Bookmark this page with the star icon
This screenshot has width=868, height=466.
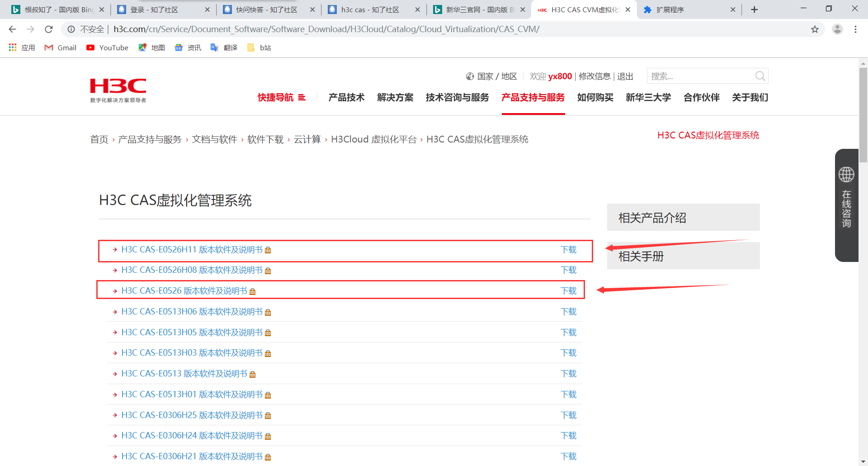[815, 29]
